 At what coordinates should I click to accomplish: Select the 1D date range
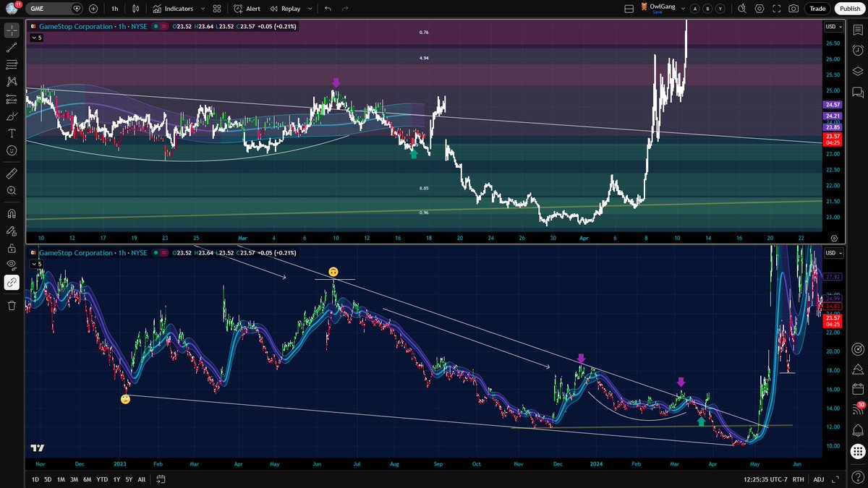pos(35,479)
